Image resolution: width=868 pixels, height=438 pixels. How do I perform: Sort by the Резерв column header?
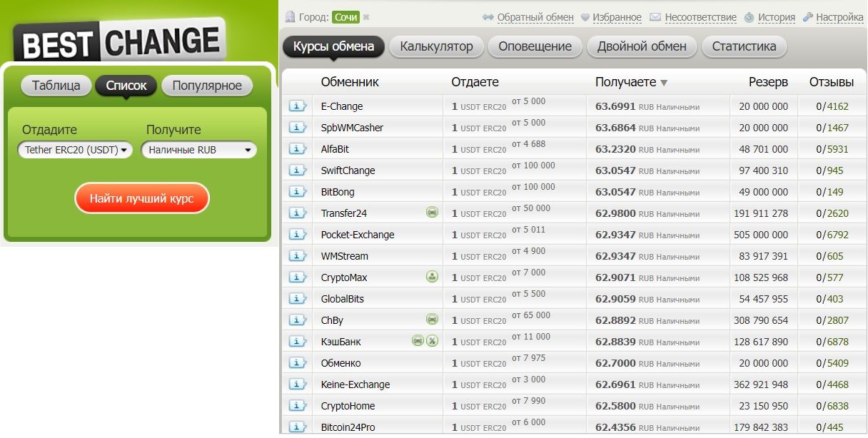click(x=769, y=83)
